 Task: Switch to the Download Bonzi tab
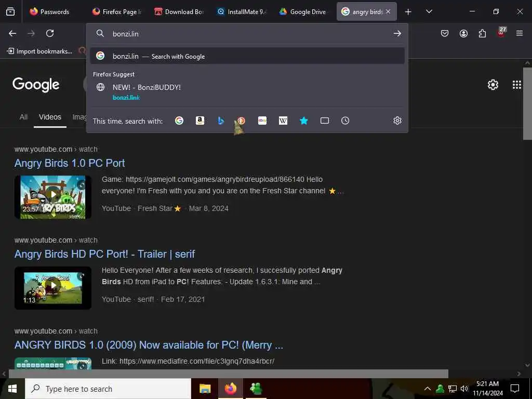179,11
